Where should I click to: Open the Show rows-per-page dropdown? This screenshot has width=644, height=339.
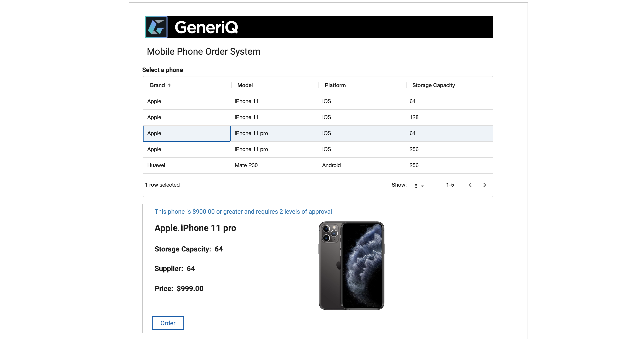419,186
